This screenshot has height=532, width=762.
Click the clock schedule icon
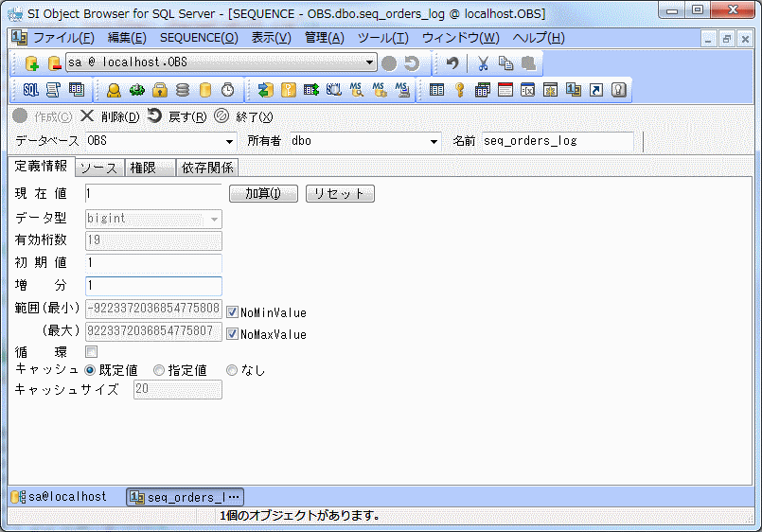[228, 90]
